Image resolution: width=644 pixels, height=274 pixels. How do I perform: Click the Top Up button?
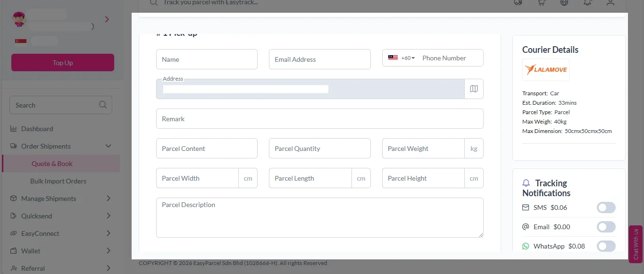click(x=63, y=63)
